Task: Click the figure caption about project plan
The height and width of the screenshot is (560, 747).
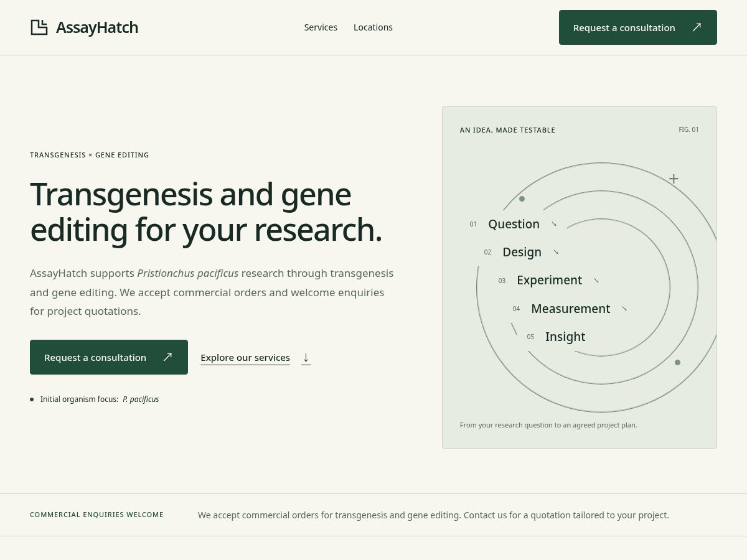Action: pos(548,425)
